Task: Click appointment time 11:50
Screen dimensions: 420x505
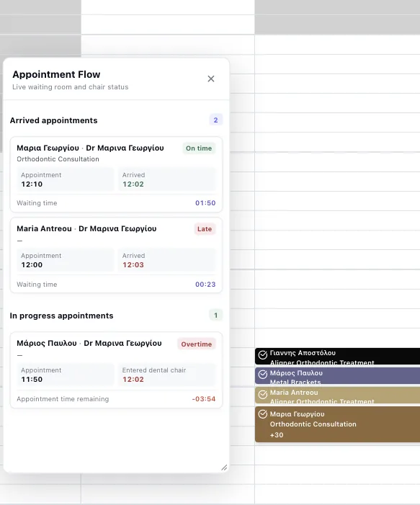Action: 32,380
